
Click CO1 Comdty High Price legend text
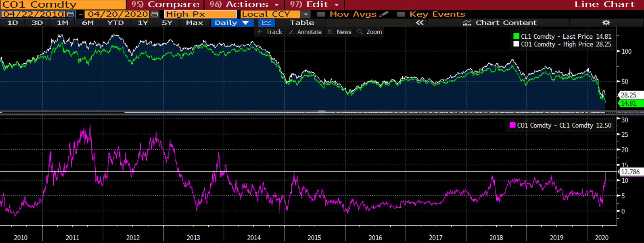point(566,44)
